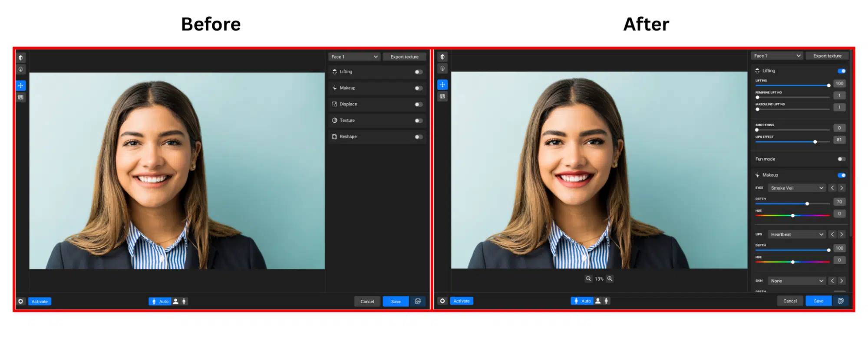This screenshot has height=347, width=868.
Task: Open Face 1 dropdown in After panel
Action: coord(777,56)
